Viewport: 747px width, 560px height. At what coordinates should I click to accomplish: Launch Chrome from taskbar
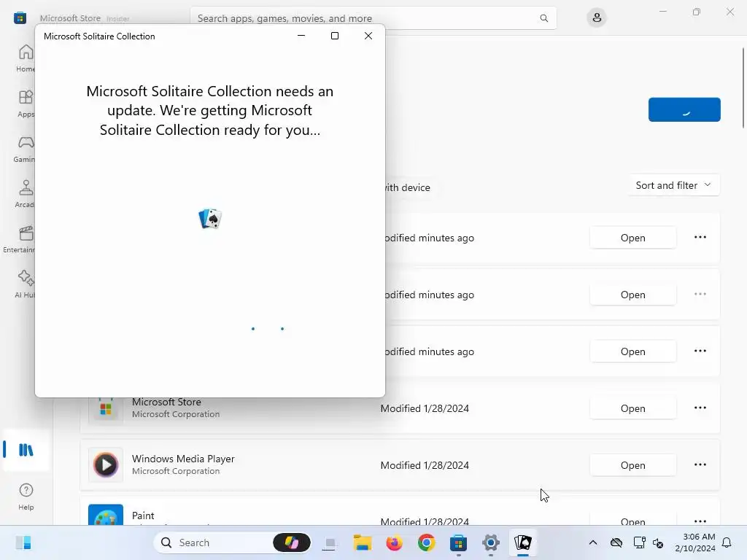pos(426,542)
